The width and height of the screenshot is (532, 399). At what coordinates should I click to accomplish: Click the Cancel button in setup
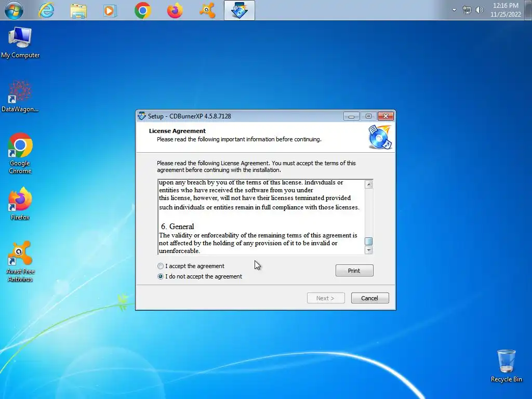[x=370, y=298]
